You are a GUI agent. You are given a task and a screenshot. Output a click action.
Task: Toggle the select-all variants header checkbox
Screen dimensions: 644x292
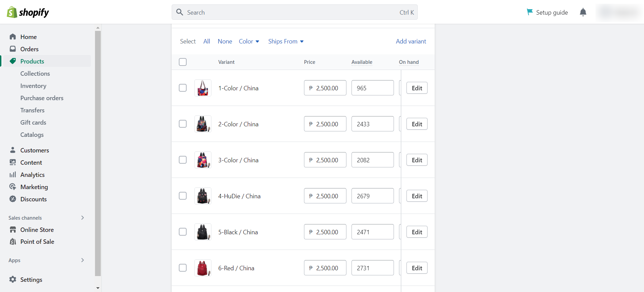click(x=183, y=62)
